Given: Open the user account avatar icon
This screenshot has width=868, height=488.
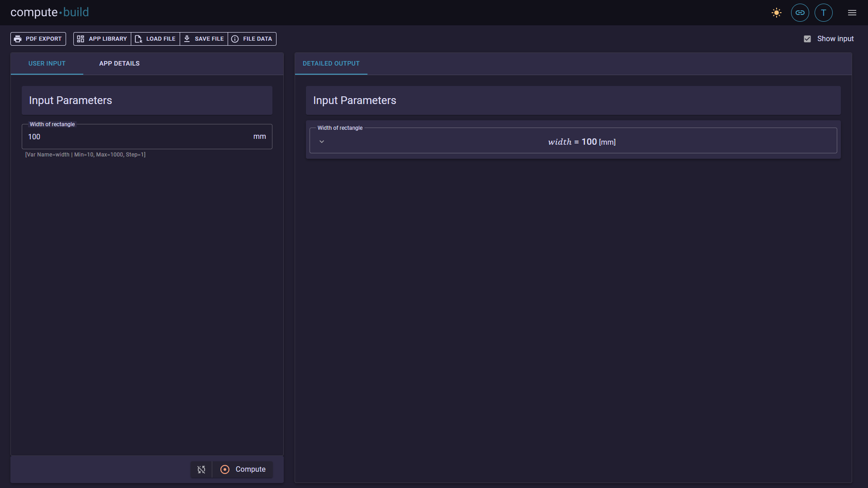Looking at the screenshot, I should 823,12.
